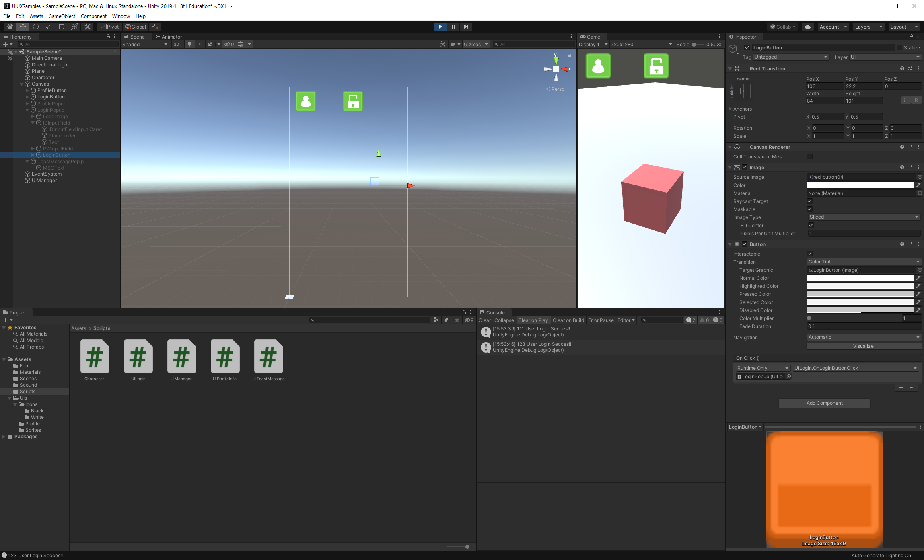Disable the Interactable checkbox

(810, 254)
